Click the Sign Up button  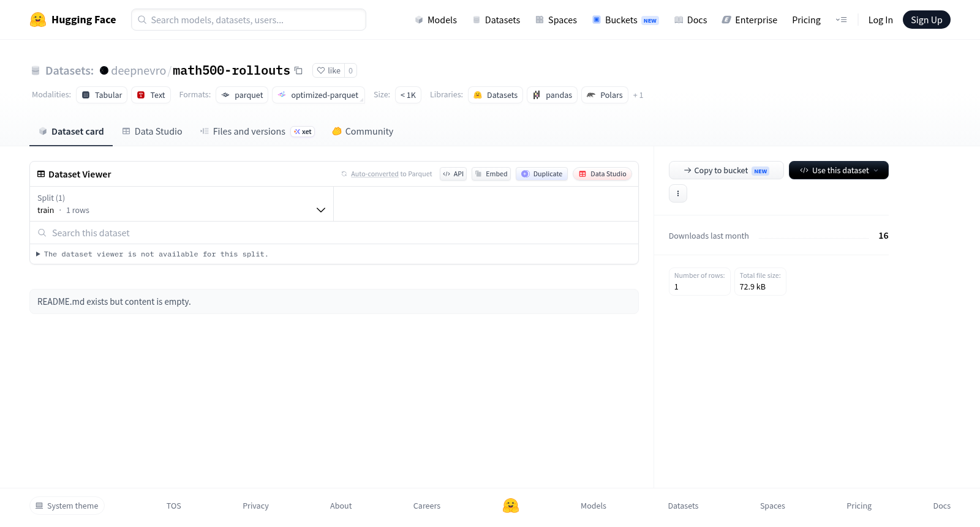click(x=926, y=20)
